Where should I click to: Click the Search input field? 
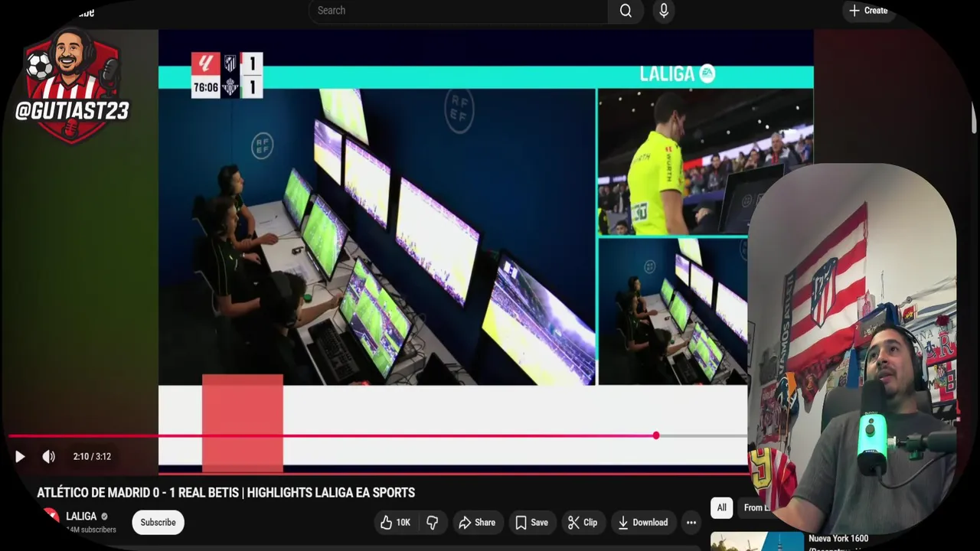459,11
